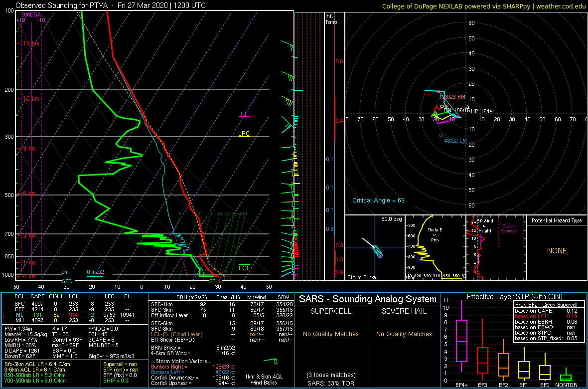Select the green LCL level label

coord(244,268)
